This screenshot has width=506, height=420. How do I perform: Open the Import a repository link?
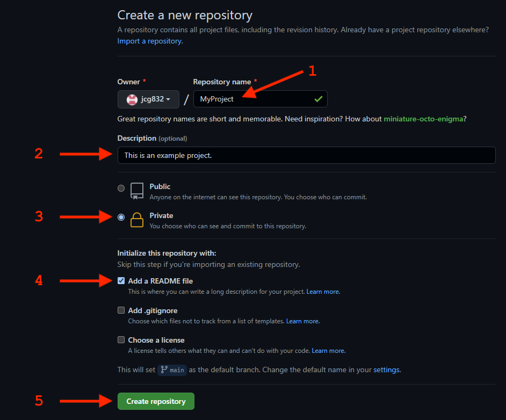pos(150,41)
